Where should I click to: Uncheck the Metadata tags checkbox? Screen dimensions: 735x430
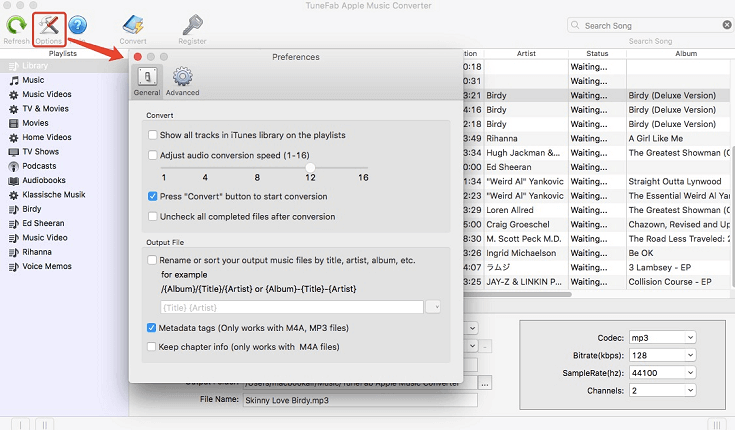click(153, 328)
